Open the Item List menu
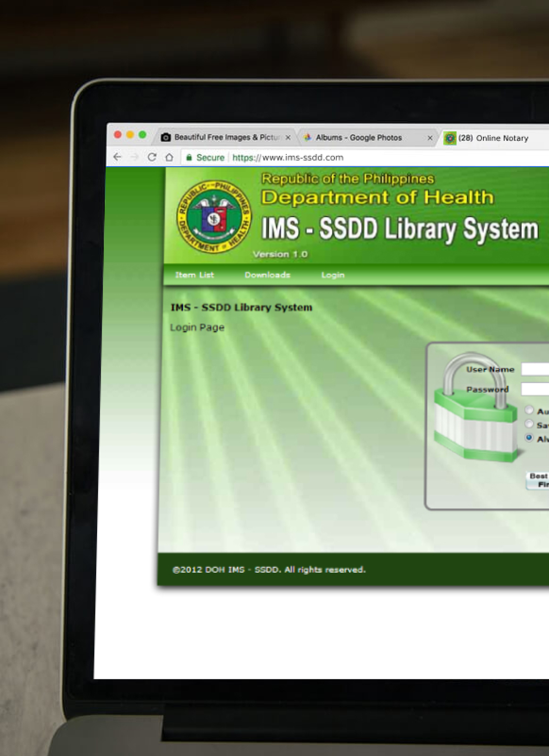 pos(194,275)
